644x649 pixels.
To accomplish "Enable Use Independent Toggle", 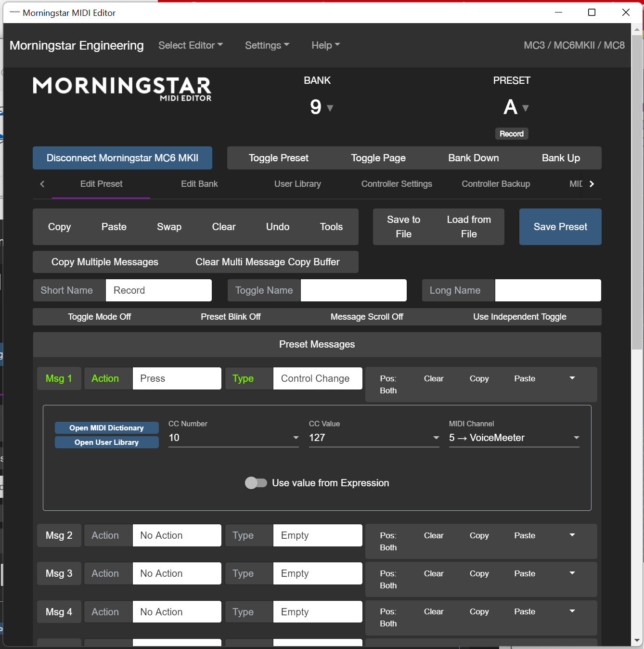I will [x=520, y=317].
